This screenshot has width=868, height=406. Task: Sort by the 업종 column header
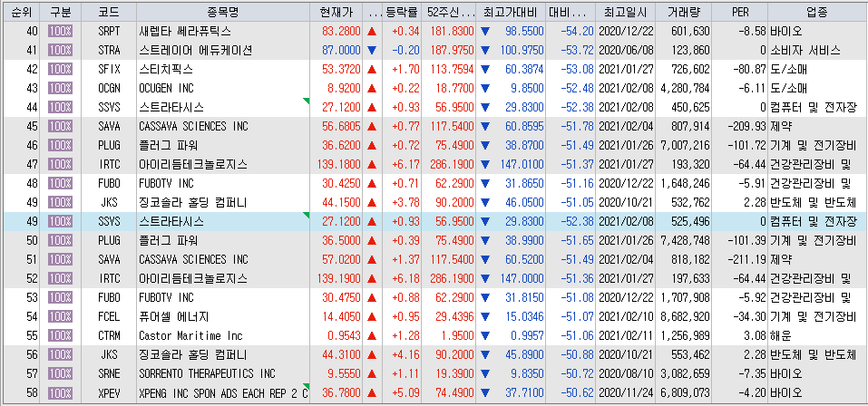tap(816, 12)
